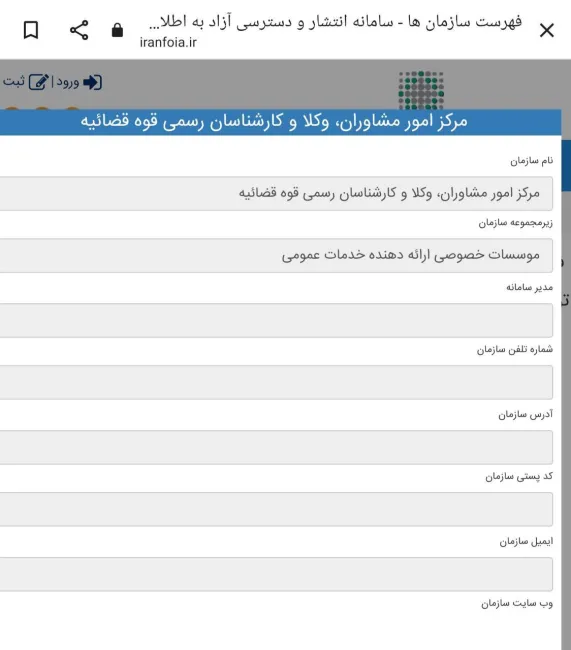This screenshot has width=571, height=650.
Task: Click the blue modal header title
Action: [x=274, y=121]
